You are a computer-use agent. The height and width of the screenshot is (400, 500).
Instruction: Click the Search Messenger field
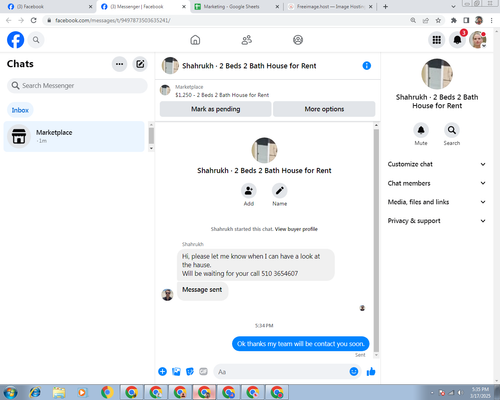(77, 86)
